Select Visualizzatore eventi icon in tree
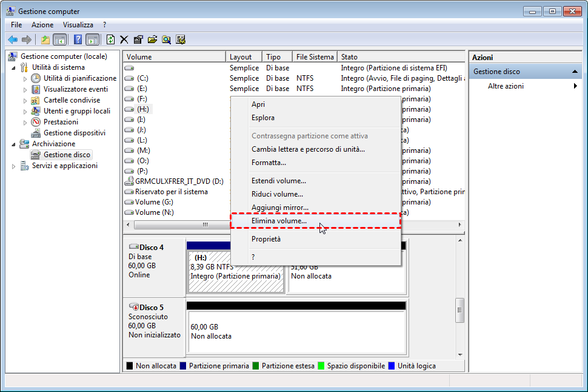Viewport: 588px width, 392px height. pyautogui.click(x=36, y=89)
